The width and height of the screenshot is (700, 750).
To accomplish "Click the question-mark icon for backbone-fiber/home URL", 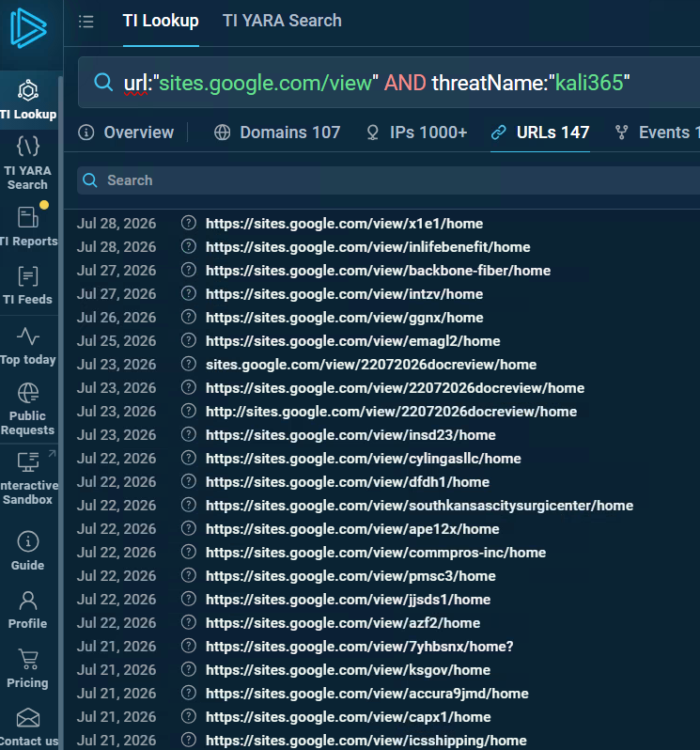I will click(189, 270).
